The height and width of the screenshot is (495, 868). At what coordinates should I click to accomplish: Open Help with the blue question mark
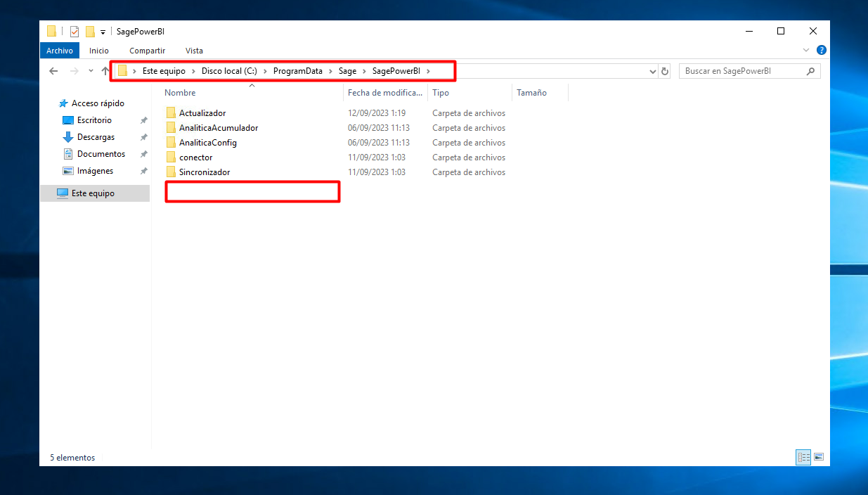(821, 51)
